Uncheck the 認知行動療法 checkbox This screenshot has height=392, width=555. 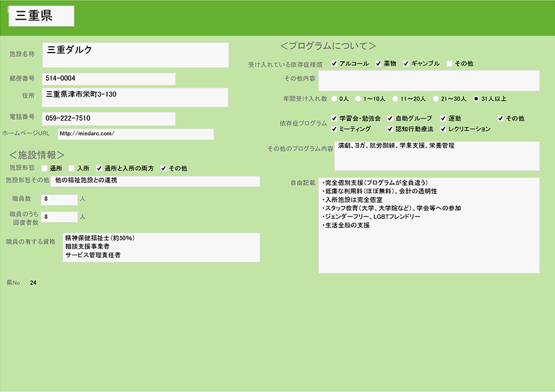pos(390,129)
